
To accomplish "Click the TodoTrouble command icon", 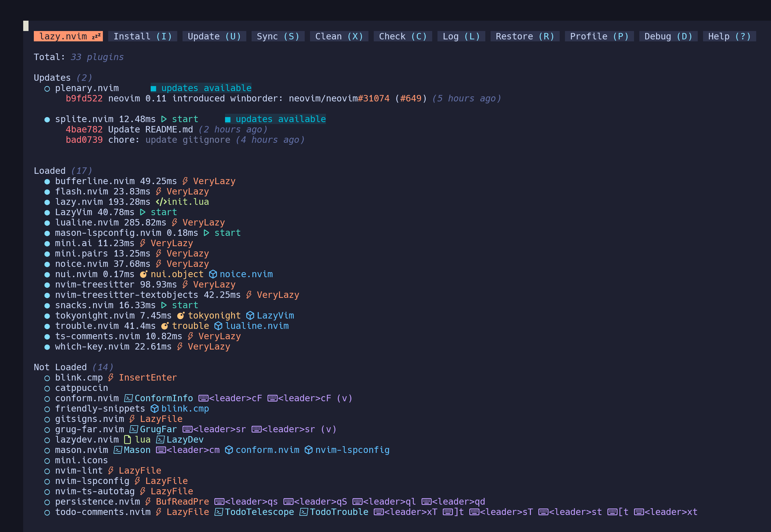I will point(304,512).
